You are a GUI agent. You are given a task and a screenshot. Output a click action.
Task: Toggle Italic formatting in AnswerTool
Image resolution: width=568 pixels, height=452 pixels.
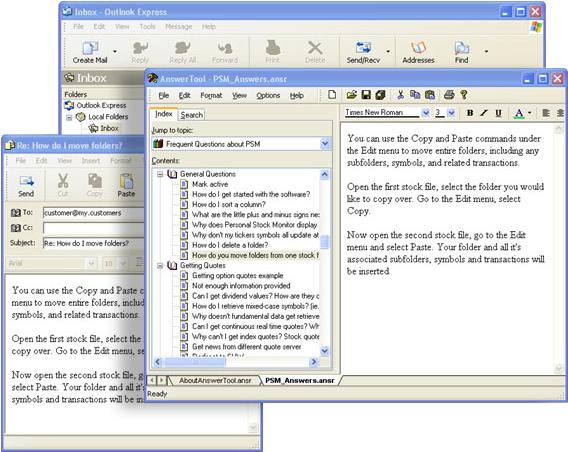point(484,113)
